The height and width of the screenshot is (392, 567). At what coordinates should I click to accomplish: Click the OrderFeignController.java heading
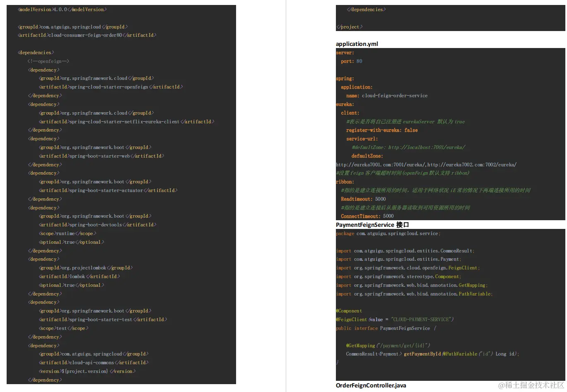pos(371,385)
